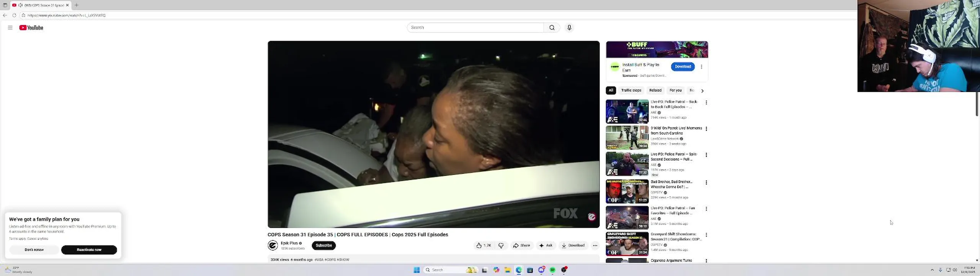The image size is (980, 276).
Task: Show hidden system tray icons
Action: [932, 270]
